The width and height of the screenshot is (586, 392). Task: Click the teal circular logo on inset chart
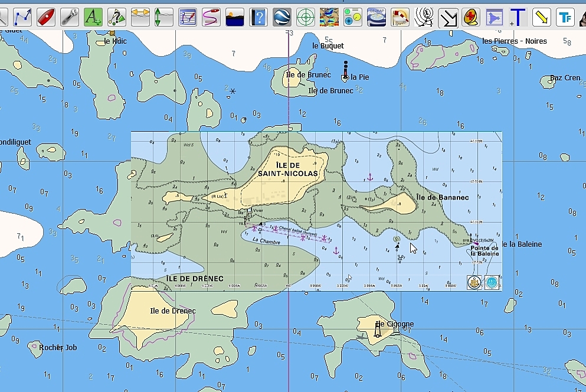[x=492, y=282]
